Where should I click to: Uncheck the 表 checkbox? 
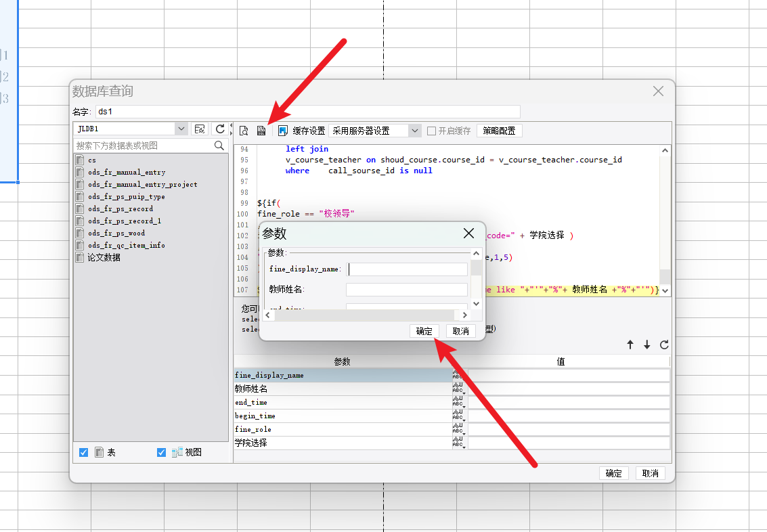84,452
